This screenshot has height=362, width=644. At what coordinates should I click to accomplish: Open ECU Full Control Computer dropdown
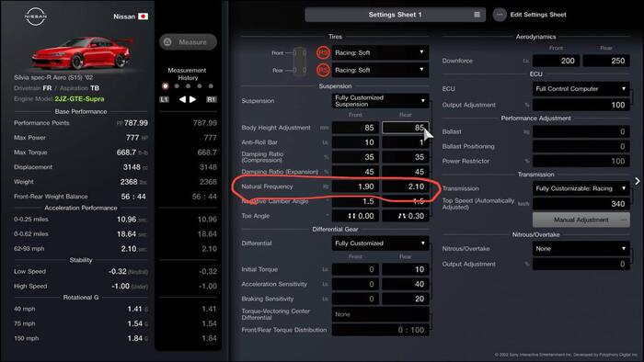pyautogui.click(x=581, y=88)
